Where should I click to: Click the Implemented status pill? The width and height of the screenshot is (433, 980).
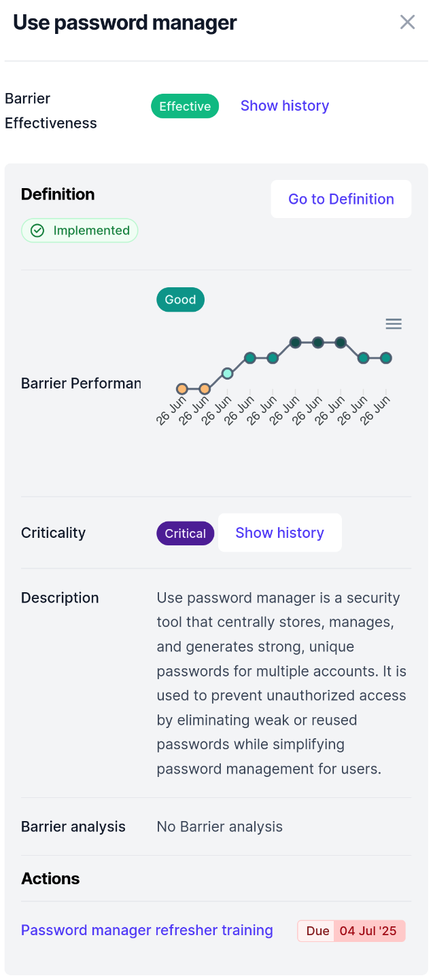coord(80,231)
